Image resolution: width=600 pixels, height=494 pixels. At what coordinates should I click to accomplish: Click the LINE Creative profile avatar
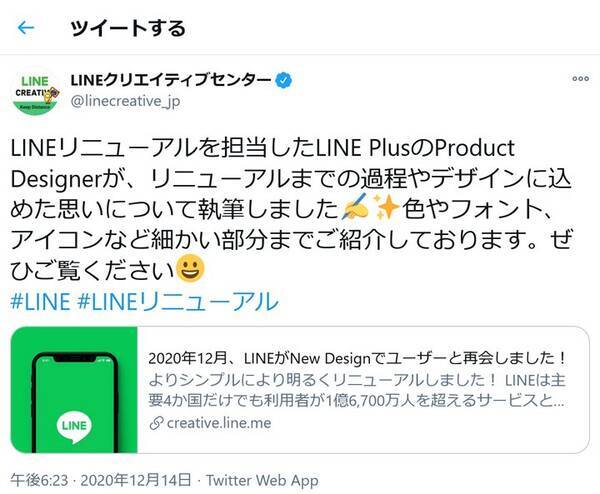(36, 92)
